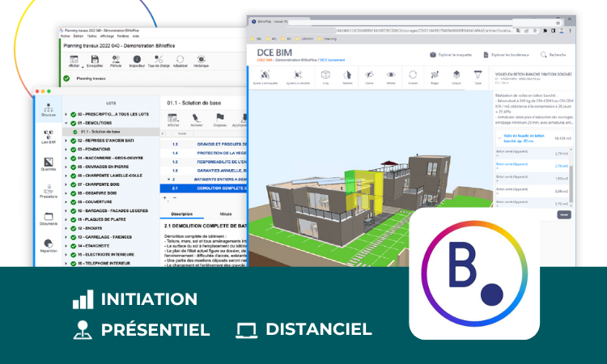The width and height of the screenshot is (607, 364).
Task: Open Fichier menu in Planning travaux window
Action: coord(66,36)
